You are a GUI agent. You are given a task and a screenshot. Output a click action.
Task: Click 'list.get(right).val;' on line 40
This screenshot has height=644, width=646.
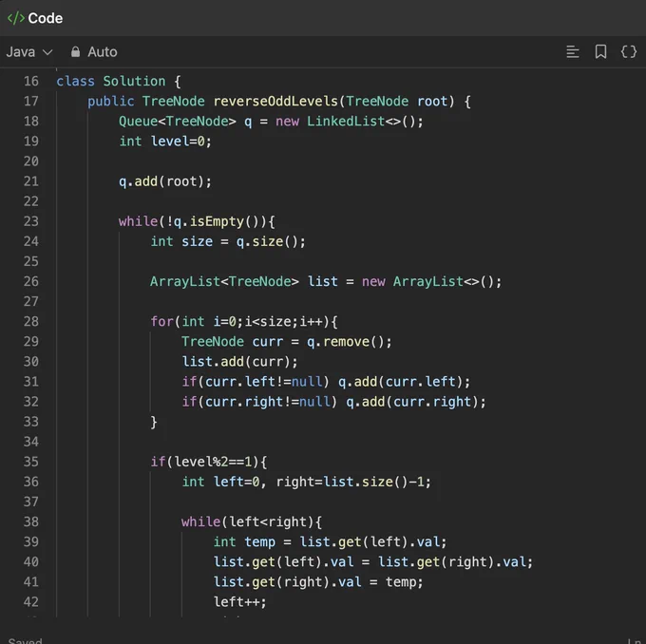pyautogui.click(x=455, y=562)
